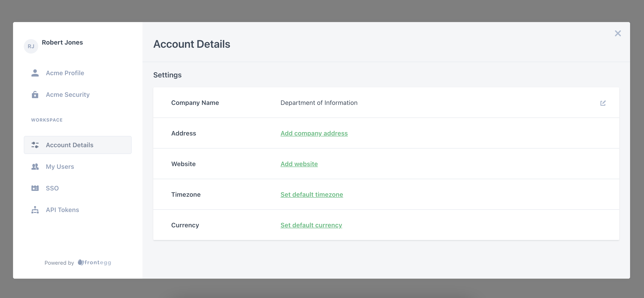Open My Users page
Image resolution: width=644 pixels, height=298 pixels.
pyautogui.click(x=60, y=167)
